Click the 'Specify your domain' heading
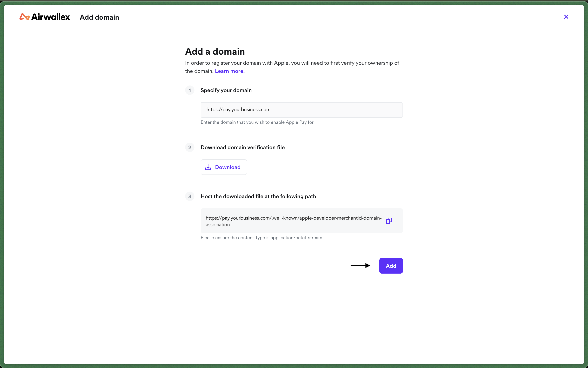Screen dimensions: 588x368 tap(226, 90)
